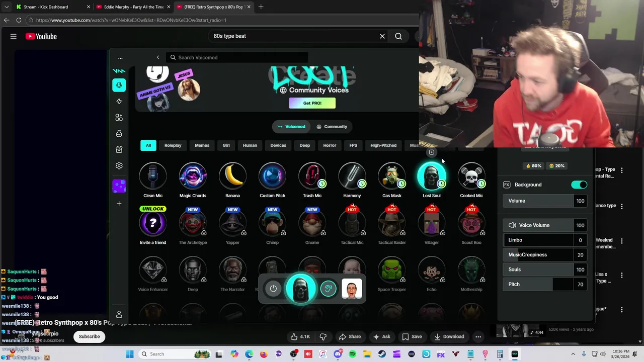Toggle voice changer power button in floating bar
644x362 pixels.
(x=273, y=289)
